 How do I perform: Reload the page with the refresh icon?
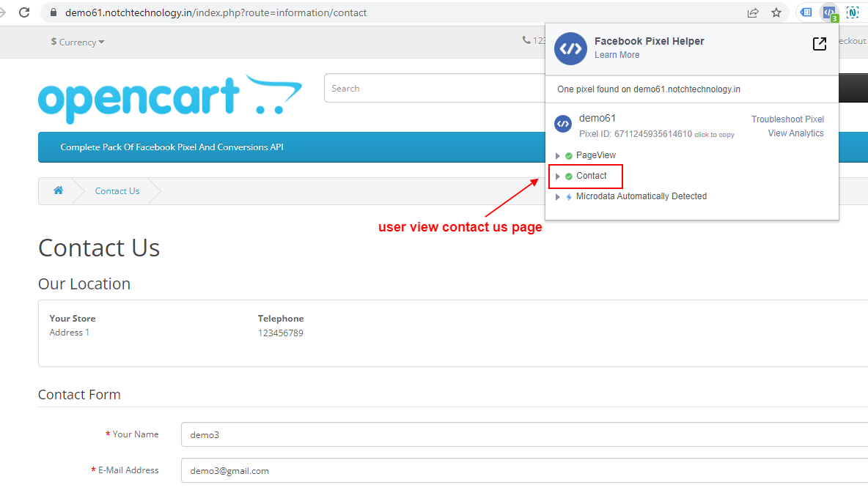pyautogui.click(x=24, y=12)
